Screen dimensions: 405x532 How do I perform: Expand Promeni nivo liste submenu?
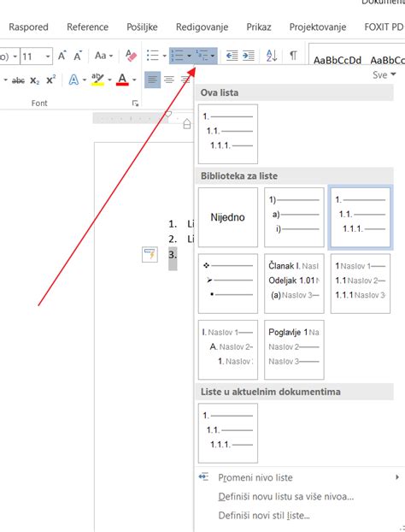[298, 477]
